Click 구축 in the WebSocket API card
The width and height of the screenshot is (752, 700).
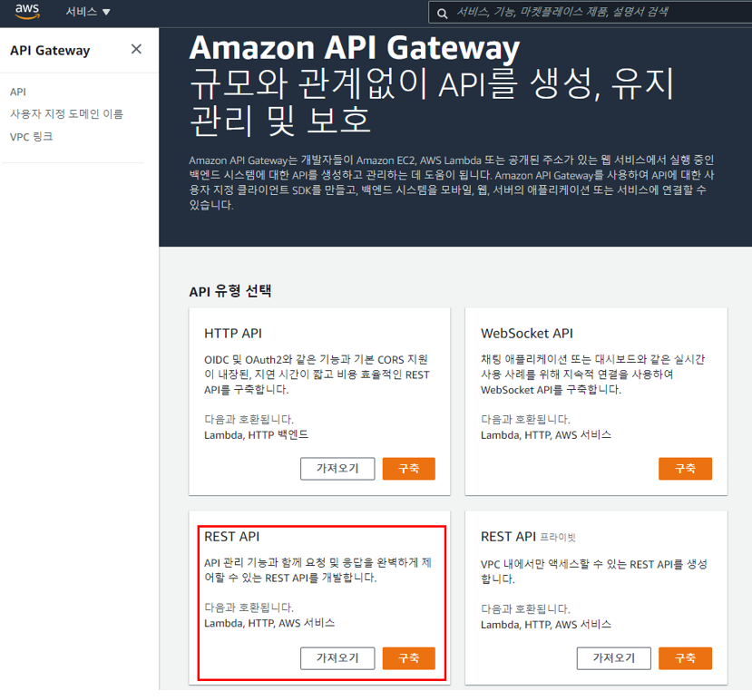(685, 469)
